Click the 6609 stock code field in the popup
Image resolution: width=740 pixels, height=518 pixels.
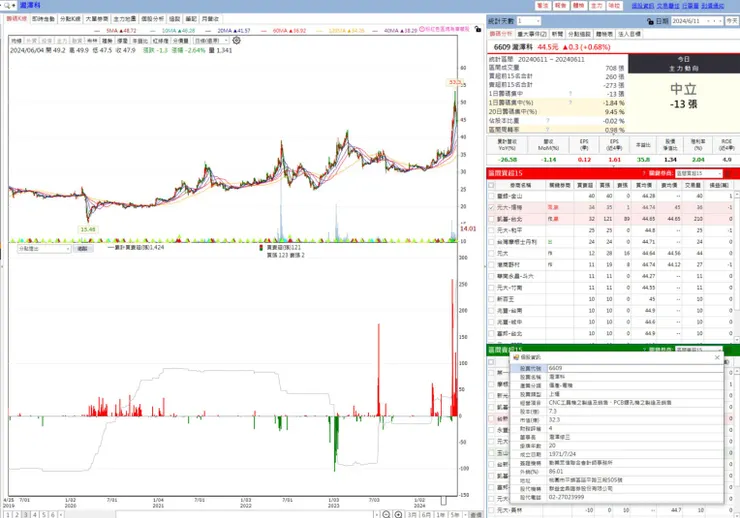(x=635, y=368)
